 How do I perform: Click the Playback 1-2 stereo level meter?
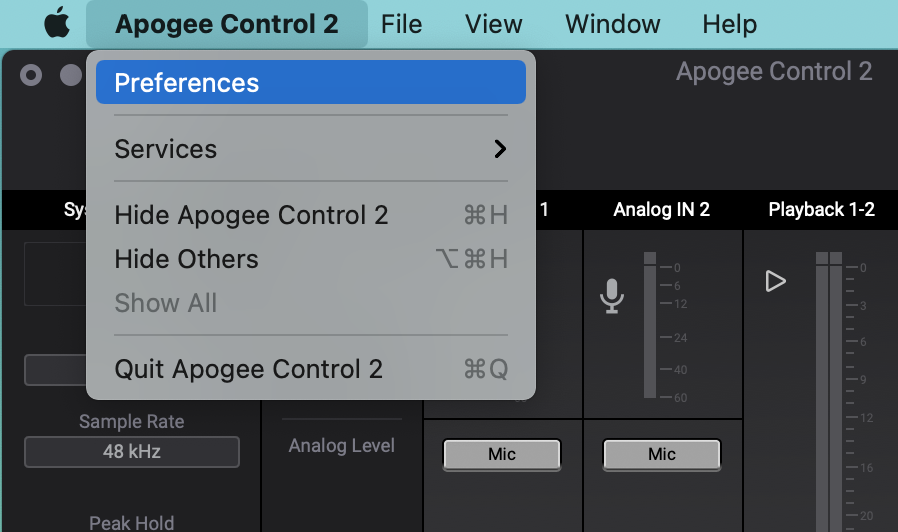[x=829, y=390]
